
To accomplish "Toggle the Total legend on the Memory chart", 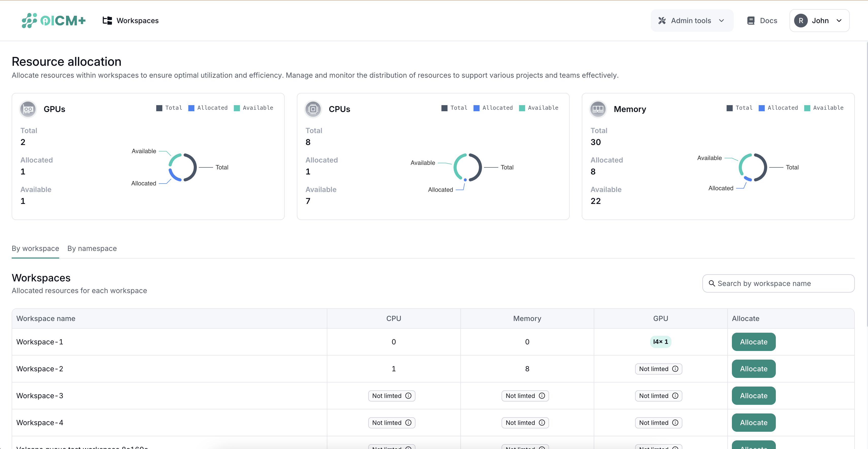I will click(739, 107).
